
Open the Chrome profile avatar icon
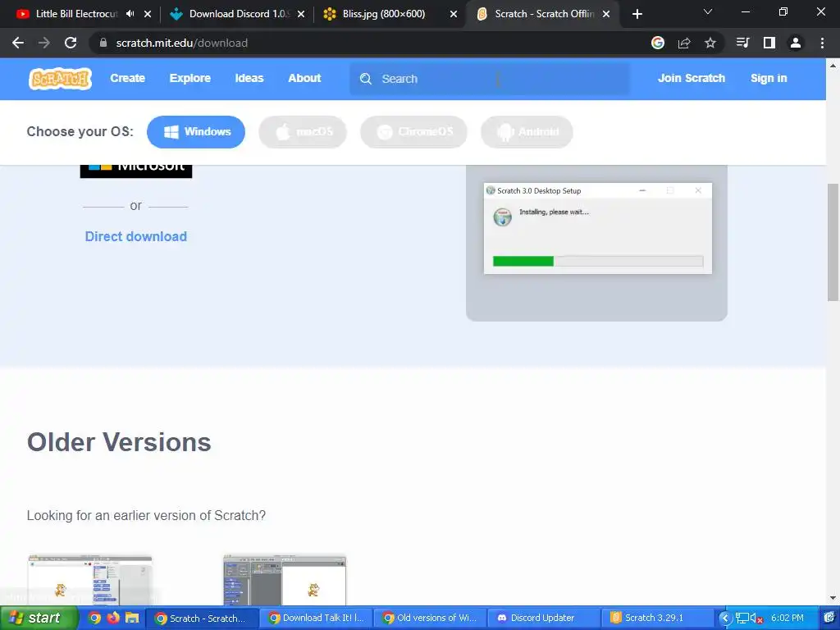[796, 43]
